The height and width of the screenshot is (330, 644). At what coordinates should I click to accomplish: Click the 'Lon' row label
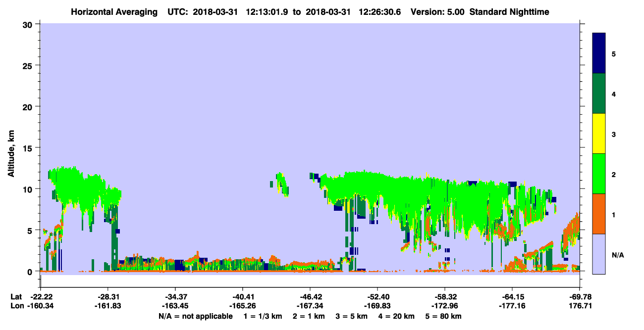(16, 306)
